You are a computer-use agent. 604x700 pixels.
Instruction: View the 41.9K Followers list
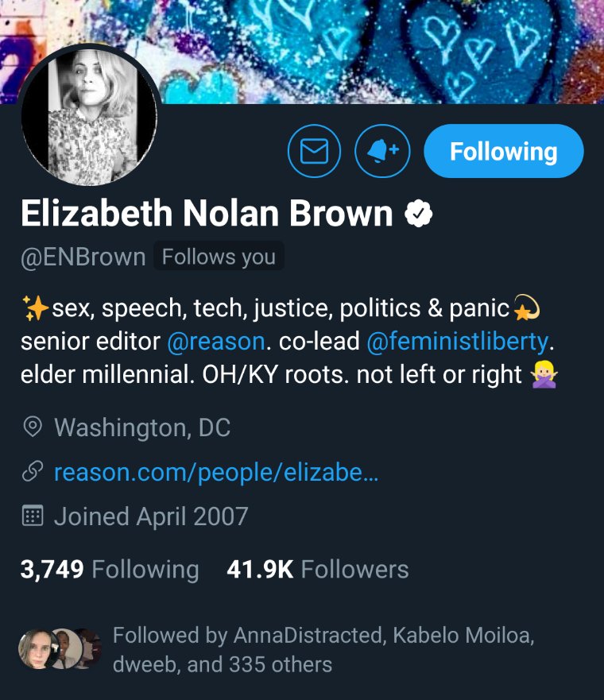tap(318, 570)
